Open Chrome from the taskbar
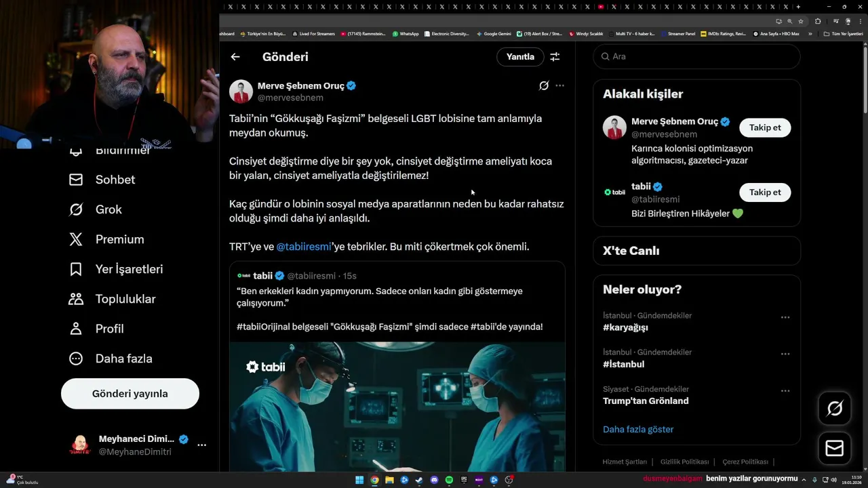This screenshot has width=868, height=488. click(x=374, y=480)
